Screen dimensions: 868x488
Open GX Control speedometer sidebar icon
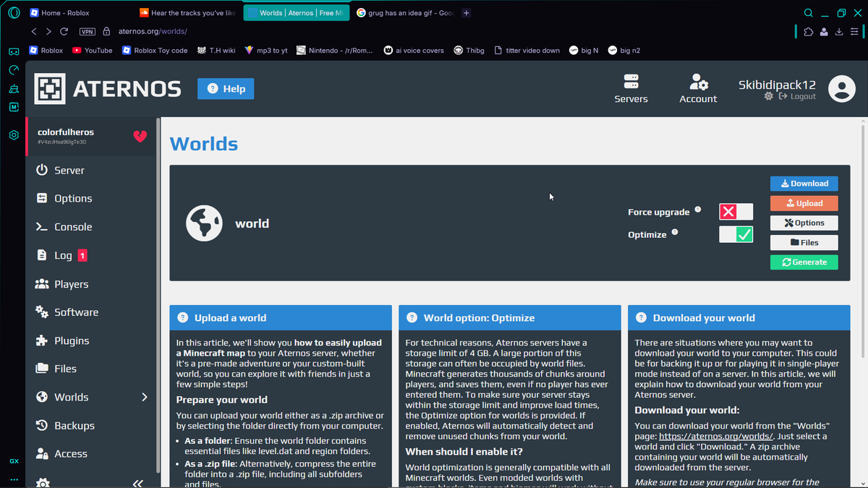pyautogui.click(x=13, y=70)
